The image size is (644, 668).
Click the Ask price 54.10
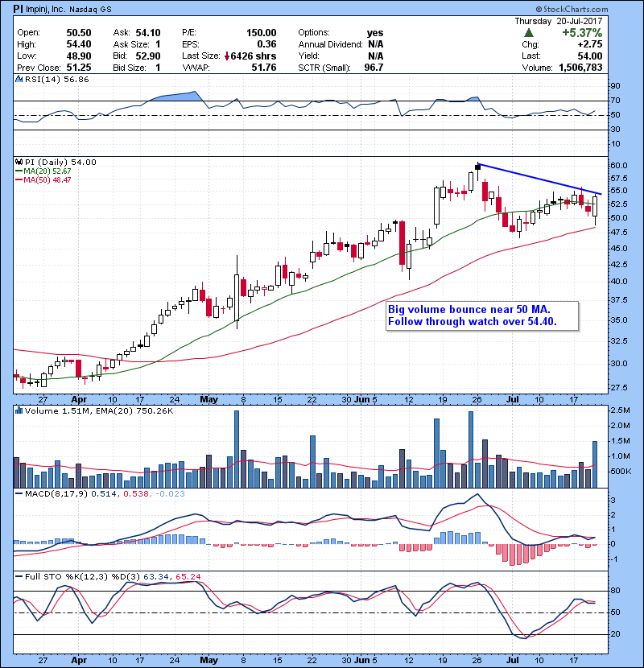coord(148,33)
